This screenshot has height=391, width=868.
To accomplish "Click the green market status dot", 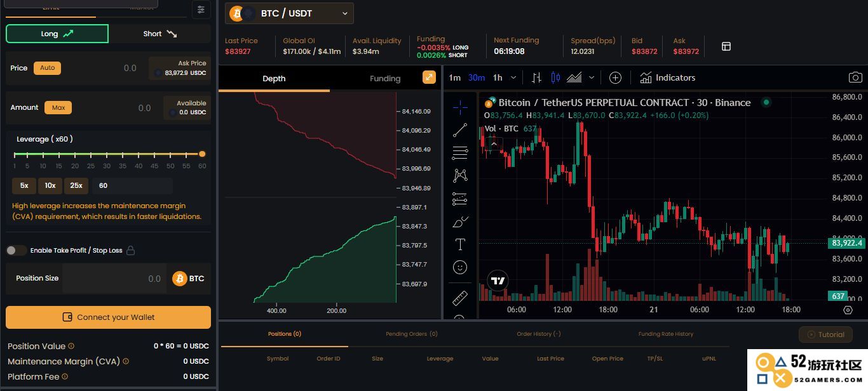I will pos(766,102).
